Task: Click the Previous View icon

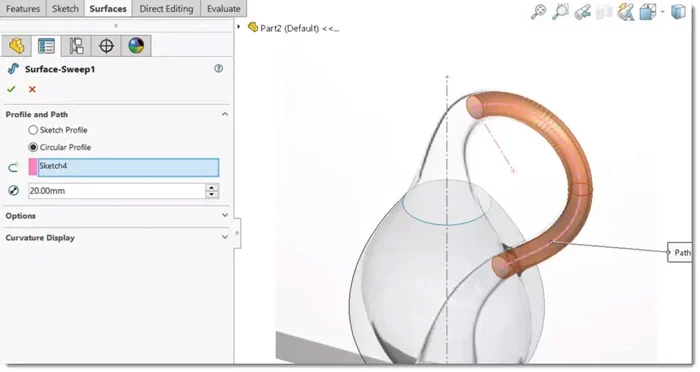Action: pyautogui.click(x=582, y=12)
